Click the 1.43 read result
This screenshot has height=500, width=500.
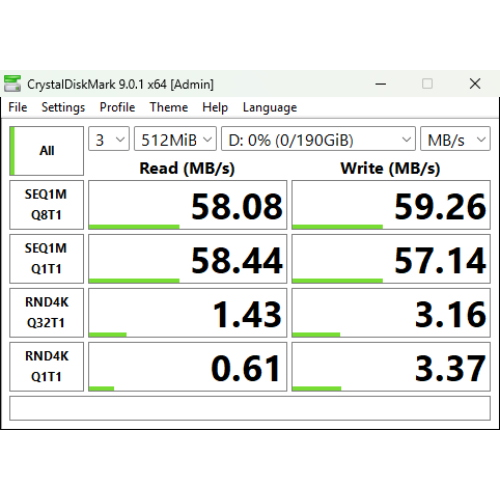click(187, 313)
